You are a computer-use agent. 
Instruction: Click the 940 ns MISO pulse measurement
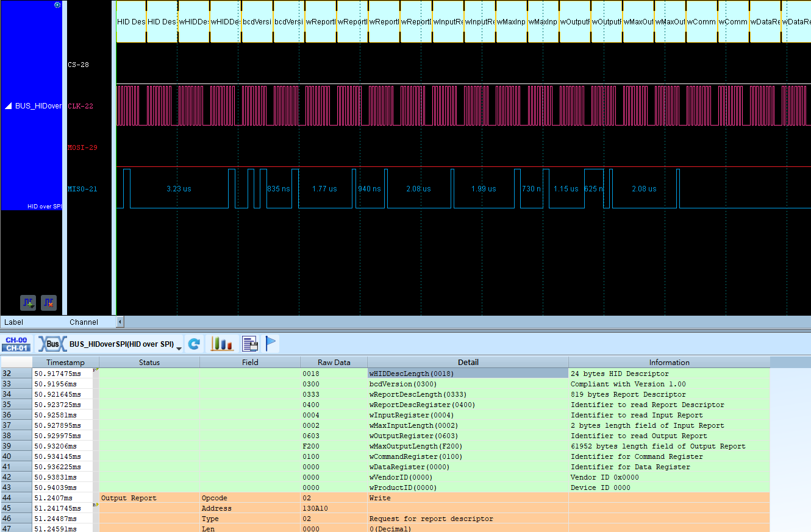click(370, 189)
